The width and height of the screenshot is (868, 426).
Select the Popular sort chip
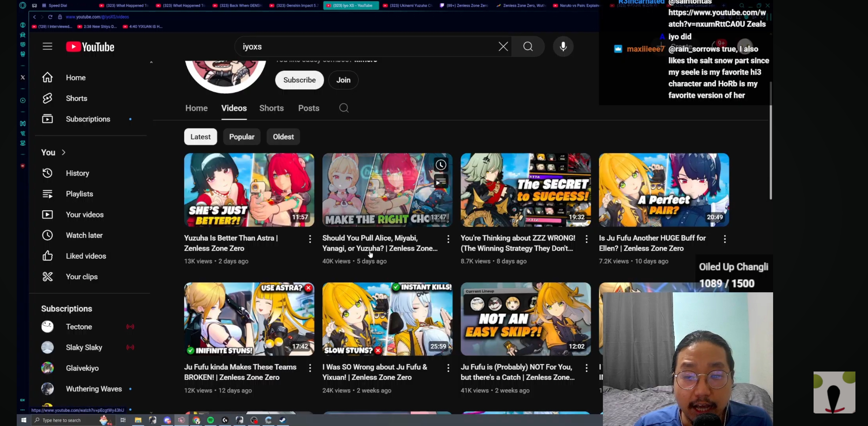click(x=242, y=137)
